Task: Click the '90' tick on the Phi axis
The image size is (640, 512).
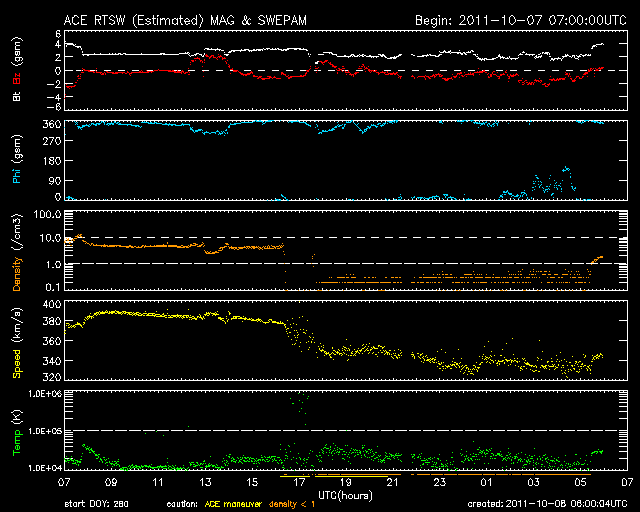Action: (x=55, y=180)
